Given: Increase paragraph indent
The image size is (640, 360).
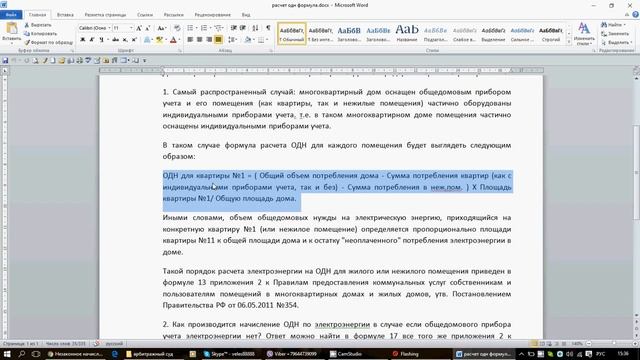Looking at the screenshot, I should [242, 28].
